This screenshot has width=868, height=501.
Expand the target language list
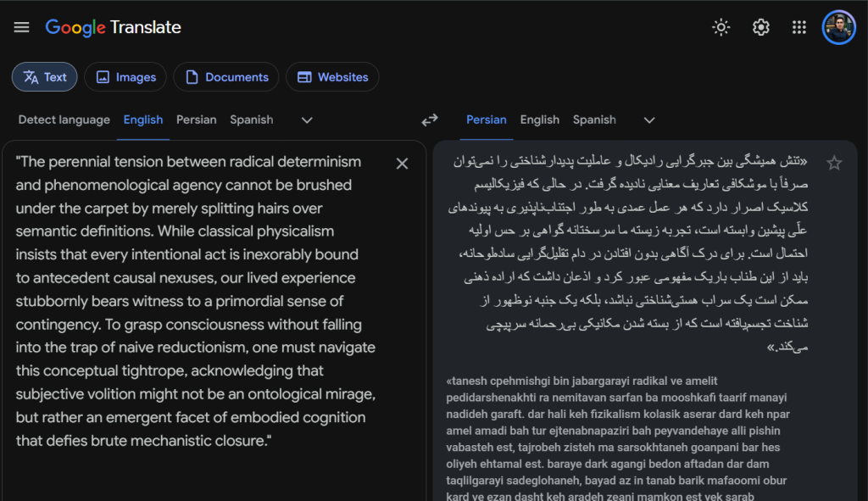click(649, 120)
